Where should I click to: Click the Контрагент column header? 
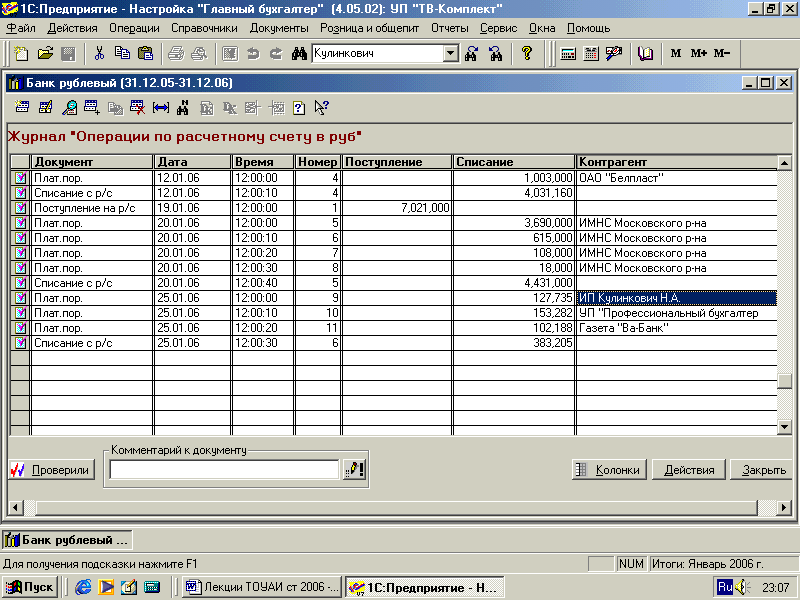click(x=676, y=162)
